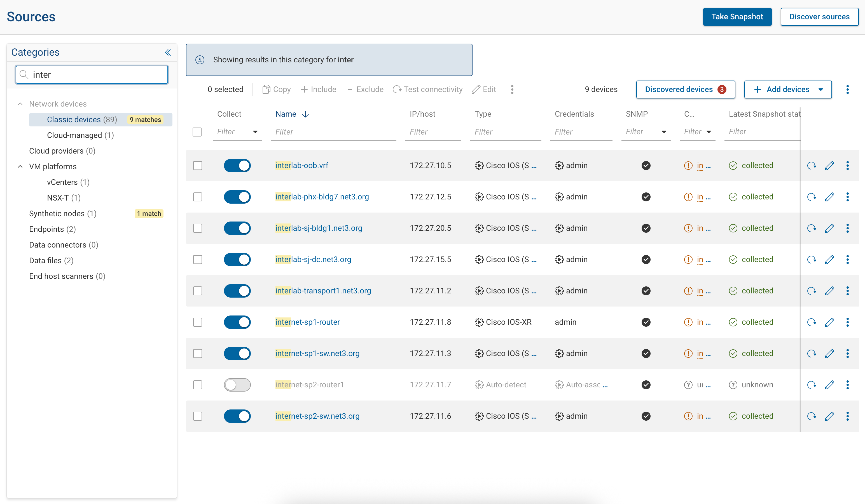865x504 pixels.
Task: Click the IP/host column filter field
Action: [433, 132]
